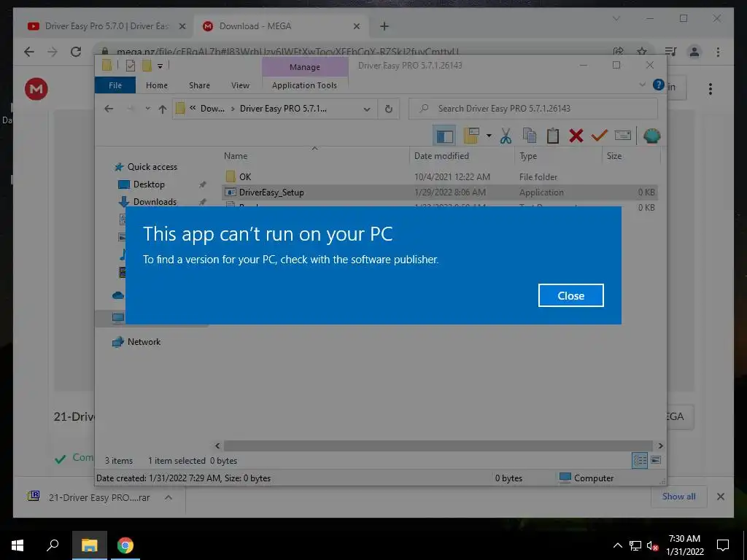Bookmark this page with star icon
Viewport: 747px width, 560px height.
click(642, 52)
